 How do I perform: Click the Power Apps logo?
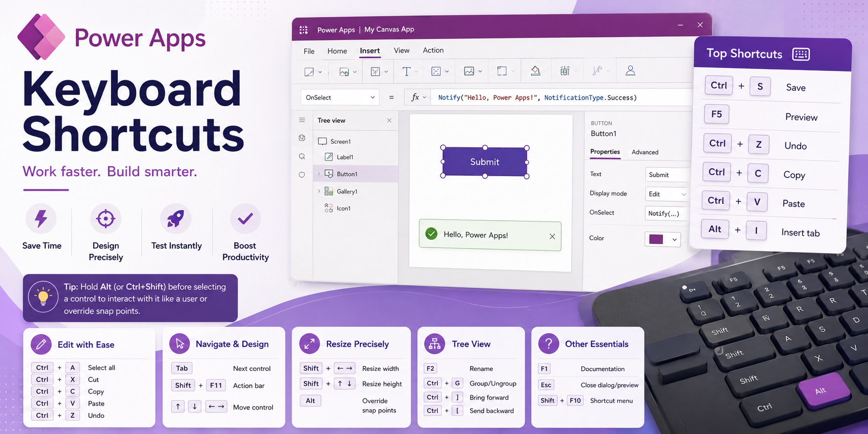[41, 37]
